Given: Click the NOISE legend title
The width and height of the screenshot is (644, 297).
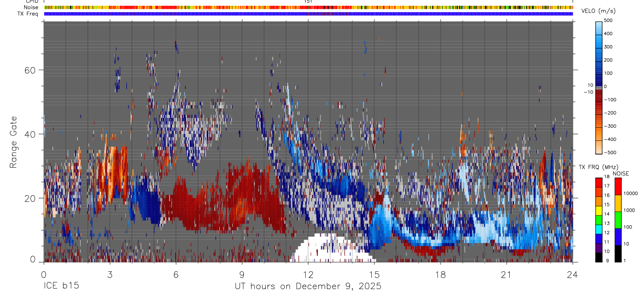Looking at the screenshot, I should 620,173.
